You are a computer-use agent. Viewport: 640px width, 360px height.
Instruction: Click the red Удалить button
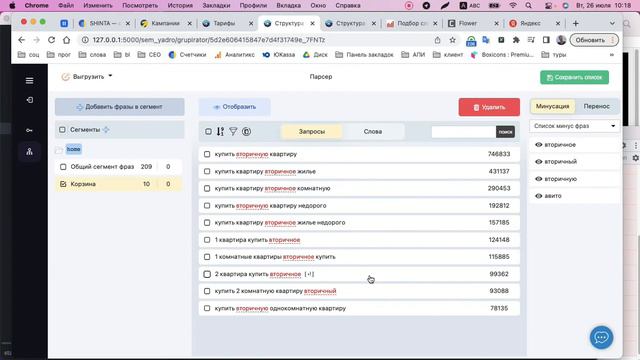tap(489, 107)
